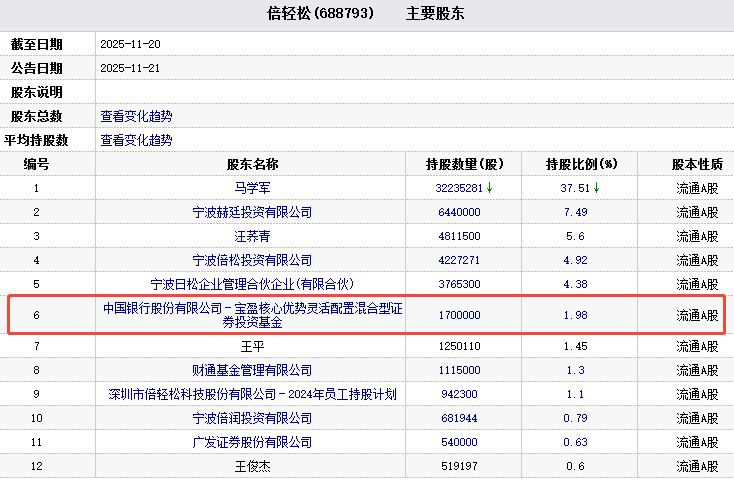The image size is (734, 480).
Task: Open 宁波倍松投资有限公司 shareholder link
Action: click(252, 260)
